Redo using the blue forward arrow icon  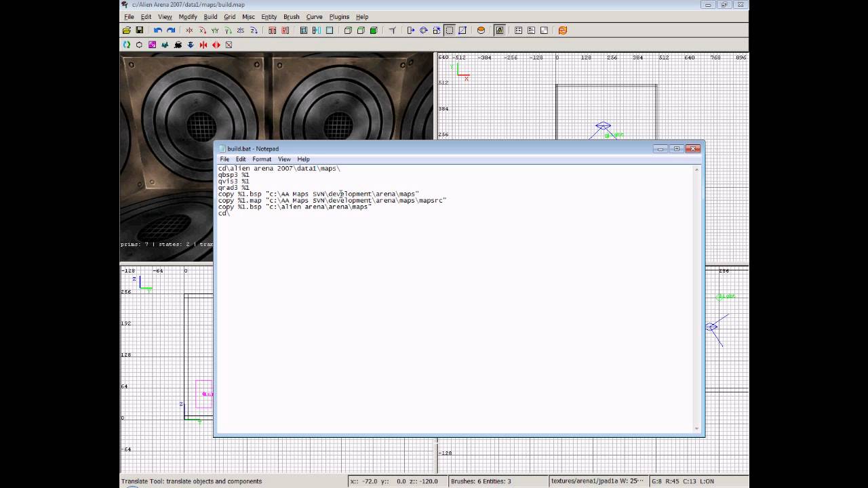[x=171, y=30]
